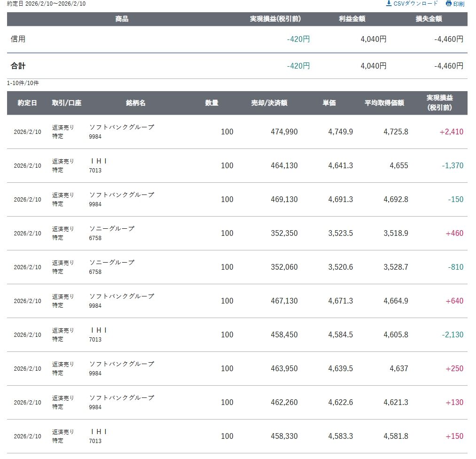
Task: Open ＩＨＩ entry showing -1,370 loss
Action: click(99, 161)
